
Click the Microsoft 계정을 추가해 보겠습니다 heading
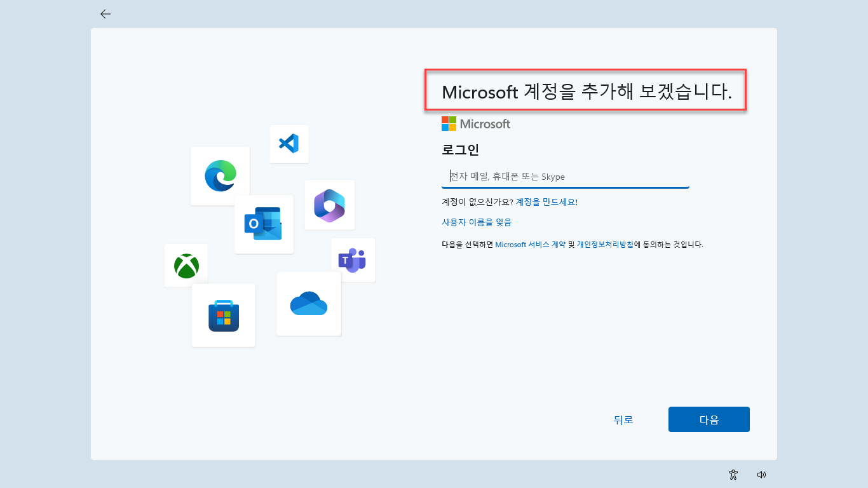pyautogui.click(x=587, y=92)
